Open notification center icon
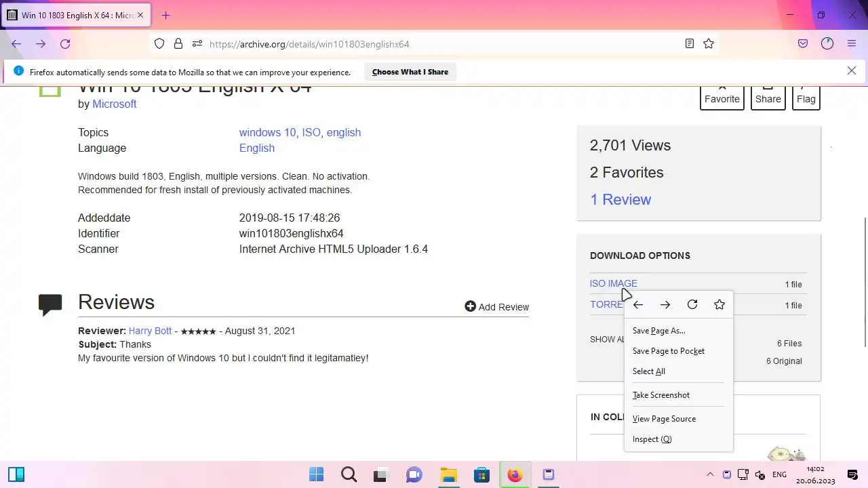 point(852,474)
